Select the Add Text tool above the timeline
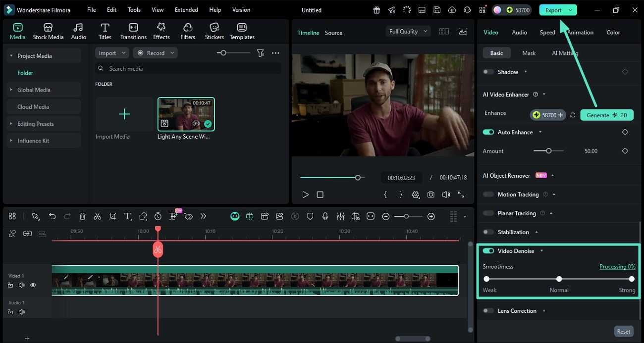644x343 pixels. (x=127, y=216)
